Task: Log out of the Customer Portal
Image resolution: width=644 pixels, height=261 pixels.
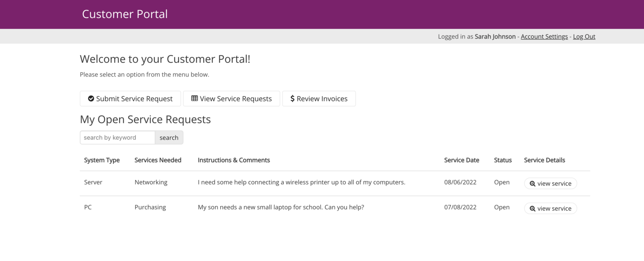Action: coord(584,36)
